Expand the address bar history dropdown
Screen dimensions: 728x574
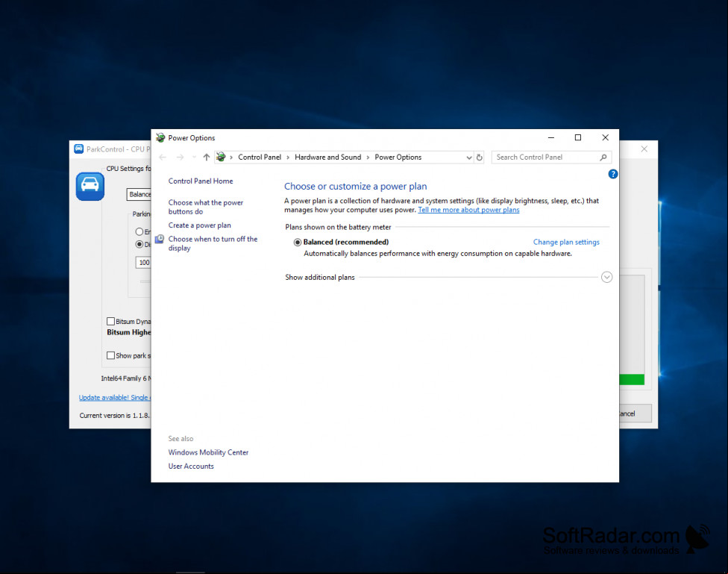469,157
